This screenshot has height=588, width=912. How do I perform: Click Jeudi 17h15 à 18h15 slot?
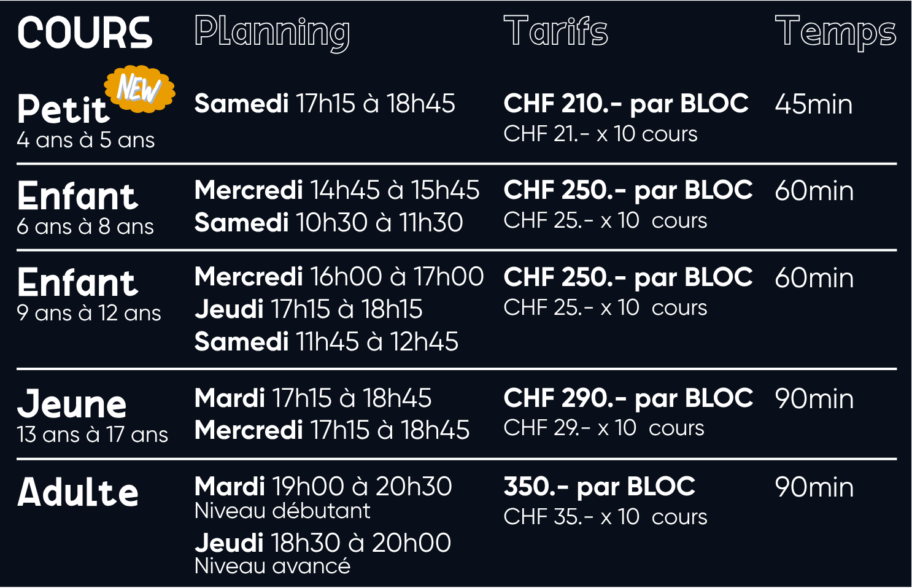309,309
